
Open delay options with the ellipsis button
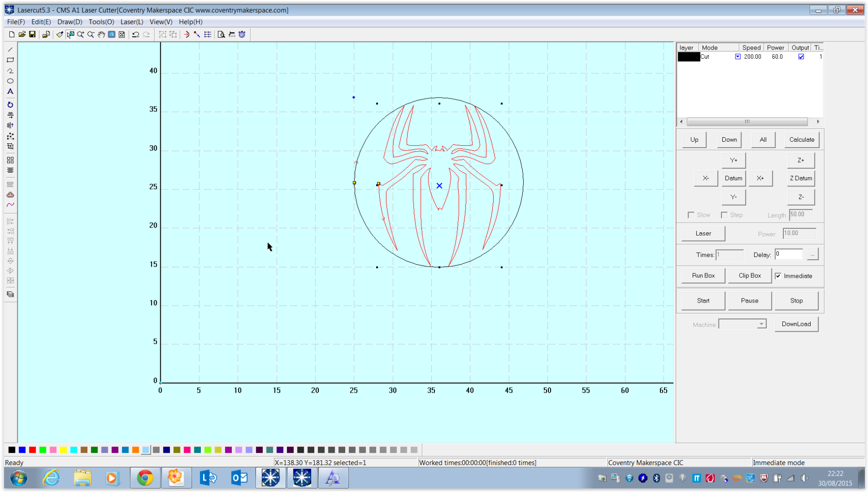point(812,254)
